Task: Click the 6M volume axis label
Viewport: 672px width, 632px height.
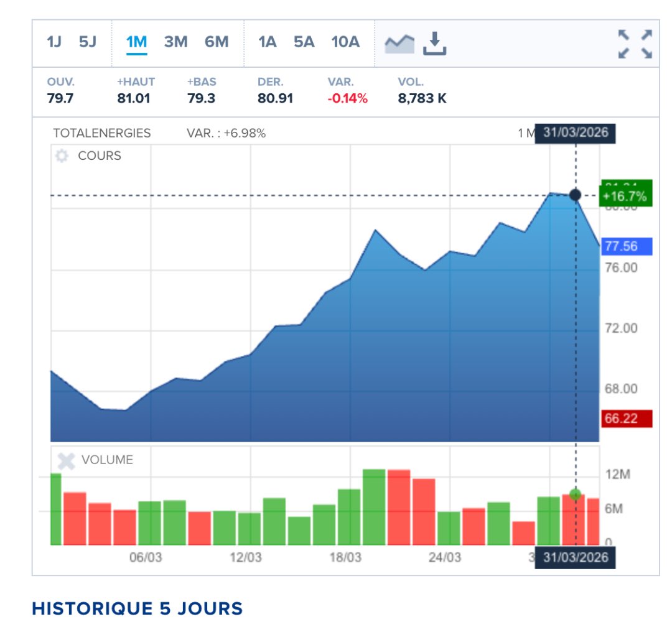Action: click(x=614, y=509)
